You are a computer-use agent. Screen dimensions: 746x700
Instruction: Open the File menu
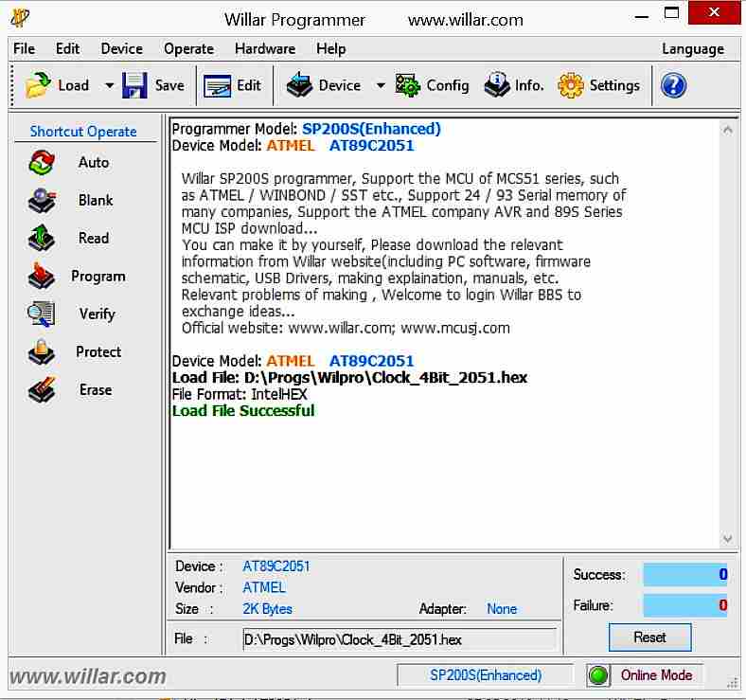(x=24, y=48)
